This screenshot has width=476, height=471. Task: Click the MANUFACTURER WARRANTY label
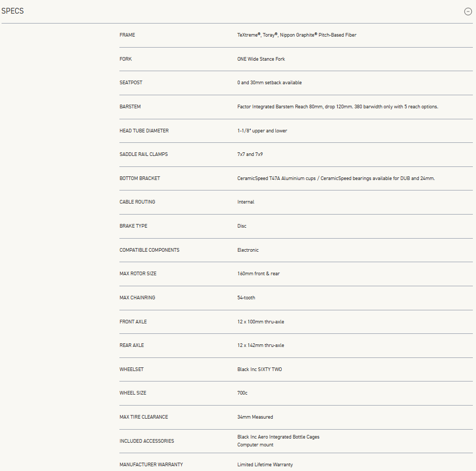point(151,464)
